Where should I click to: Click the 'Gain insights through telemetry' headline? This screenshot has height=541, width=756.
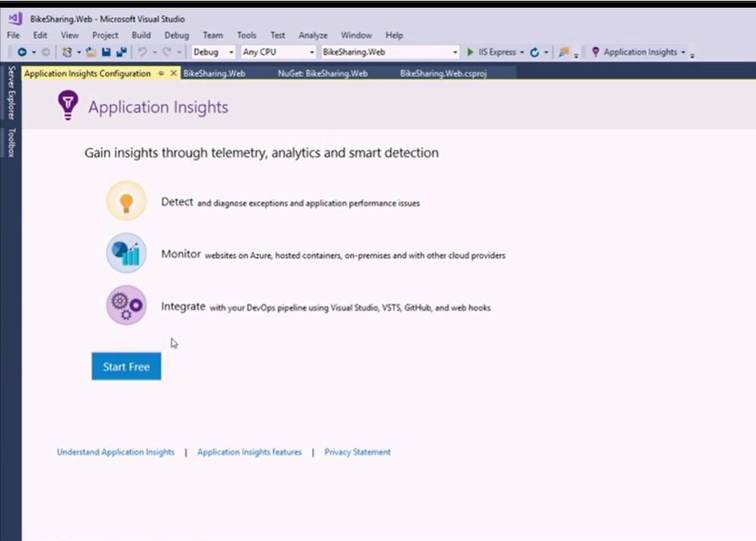pyautogui.click(x=261, y=152)
